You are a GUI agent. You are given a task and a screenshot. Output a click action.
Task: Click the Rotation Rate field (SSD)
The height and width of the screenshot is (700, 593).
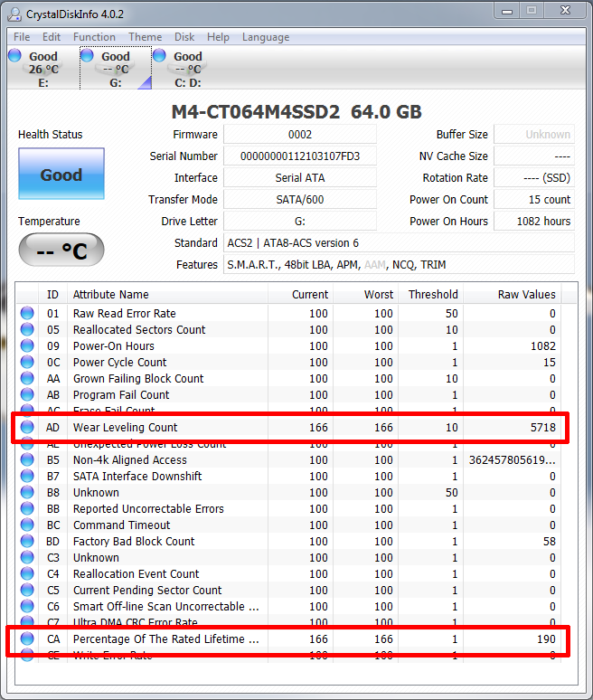point(534,177)
